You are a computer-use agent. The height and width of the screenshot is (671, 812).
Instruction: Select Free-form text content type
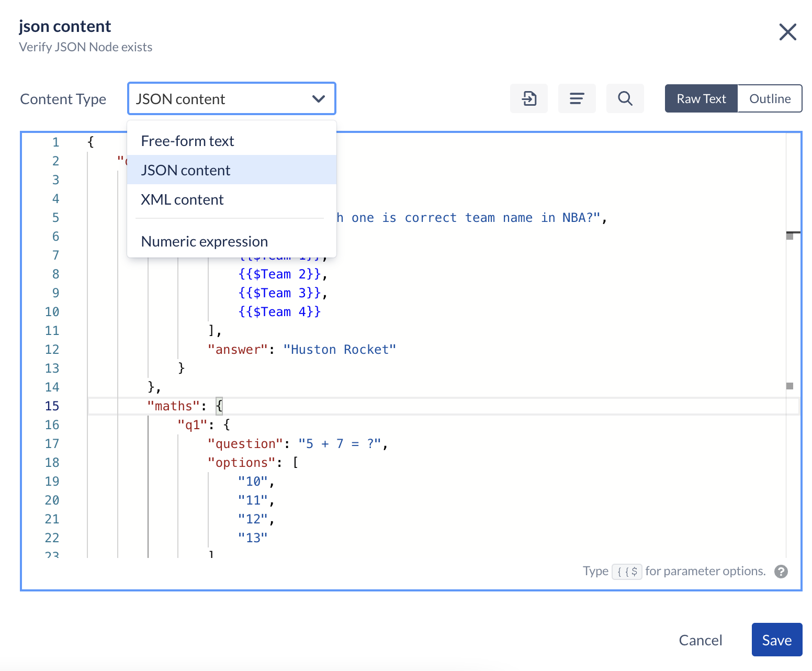tap(187, 140)
